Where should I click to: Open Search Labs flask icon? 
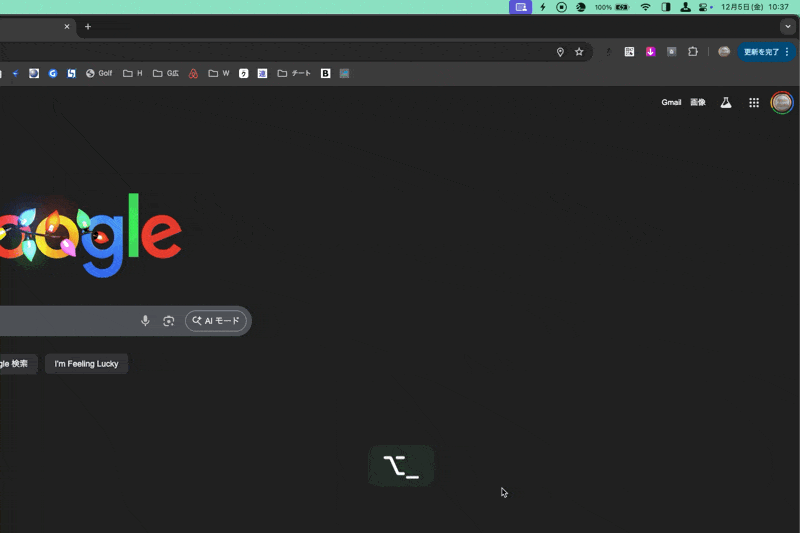pos(726,102)
